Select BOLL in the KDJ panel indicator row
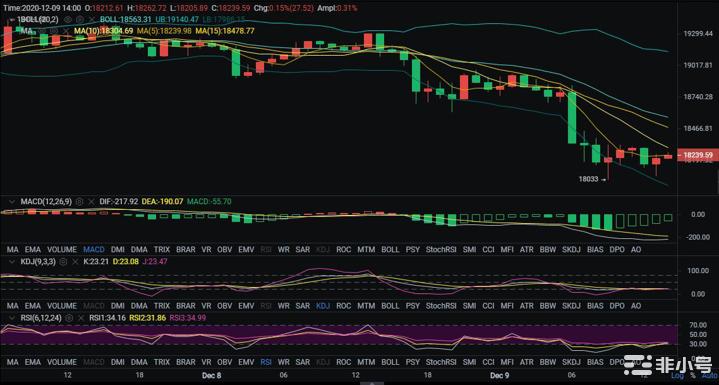 click(x=390, y=306)
